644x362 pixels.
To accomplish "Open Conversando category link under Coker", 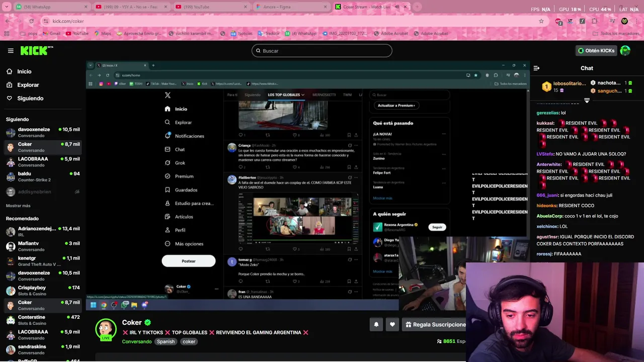I will click(x=137, y=341).
